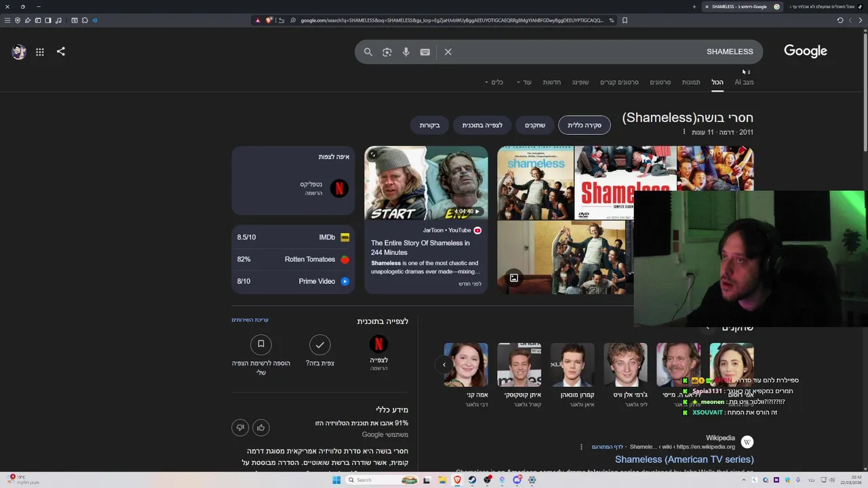Image resolution: width=868 pixels, height=488 pixels.
Task: Click the Brave Rewards triangle icon
Action: coord(258,20)
